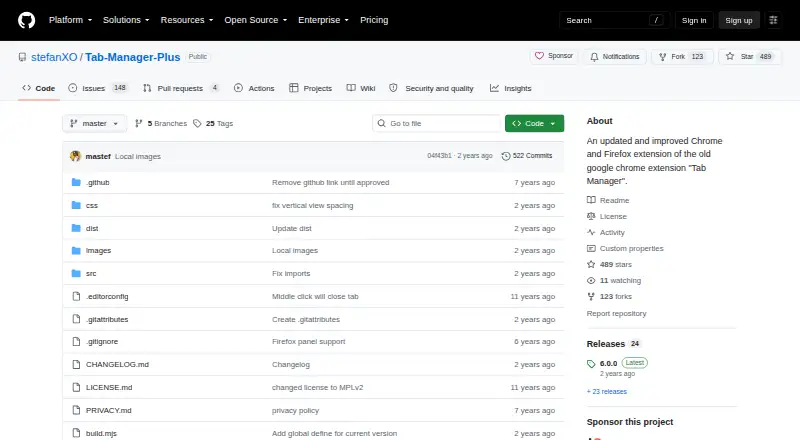
Task: Open 'Remove github link until approved' commit
Action: click(x=331, y=182)
